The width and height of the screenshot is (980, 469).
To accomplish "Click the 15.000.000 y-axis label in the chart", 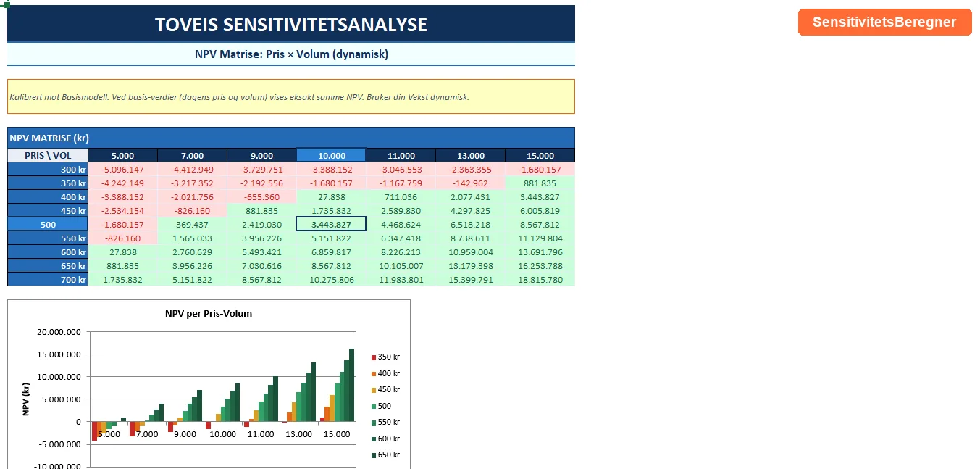I will (59, 354).
